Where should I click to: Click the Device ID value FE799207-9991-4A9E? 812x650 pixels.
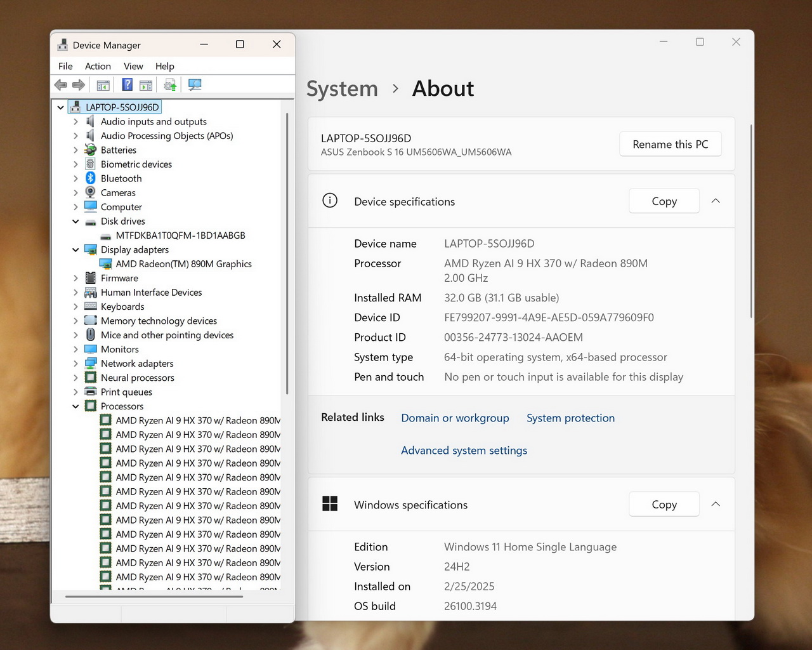(549, 317)
